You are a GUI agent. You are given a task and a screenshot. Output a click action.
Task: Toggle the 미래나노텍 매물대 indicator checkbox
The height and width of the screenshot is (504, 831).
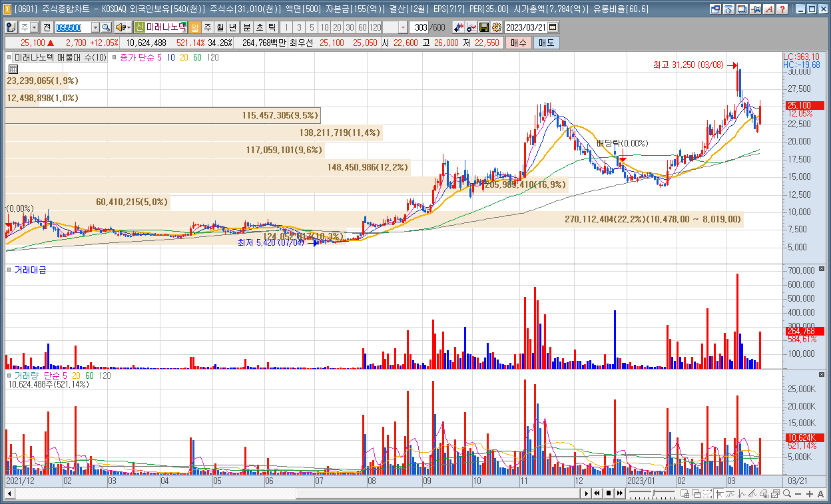pyautogui.click(x=9, y=58)
